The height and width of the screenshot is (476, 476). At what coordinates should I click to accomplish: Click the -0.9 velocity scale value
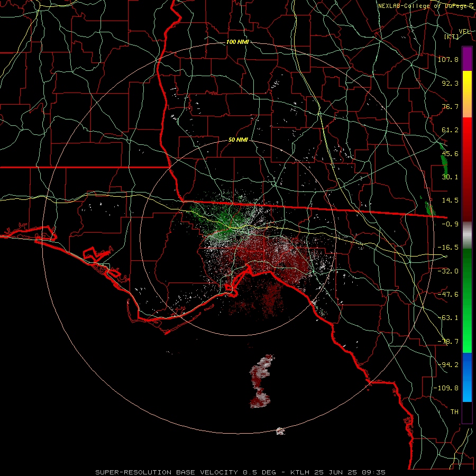click(x=450, y=224)
